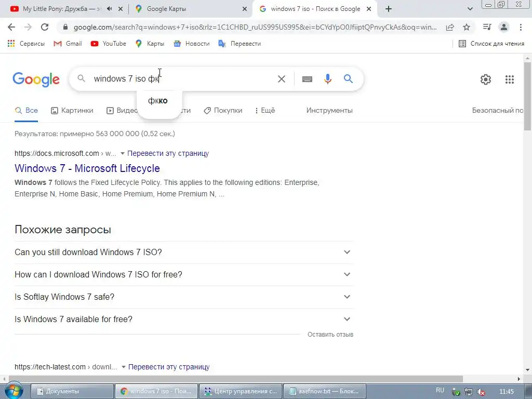Open the Google apps grid
Screen dimensions: 532x399
509,79
